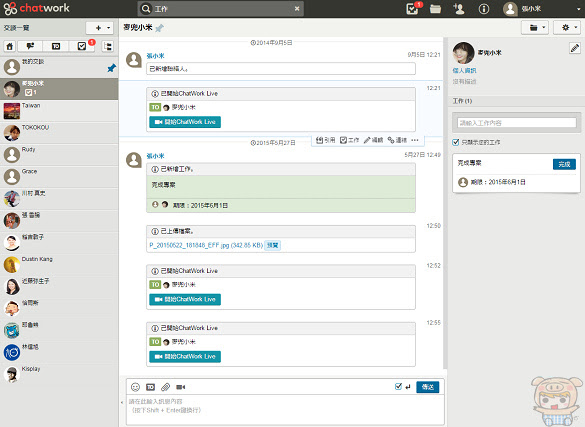Open the three-dots more menu in message toolbar
Image resolution: width=585 pixels, height=427 pixels.
click(x=415, y=140)
